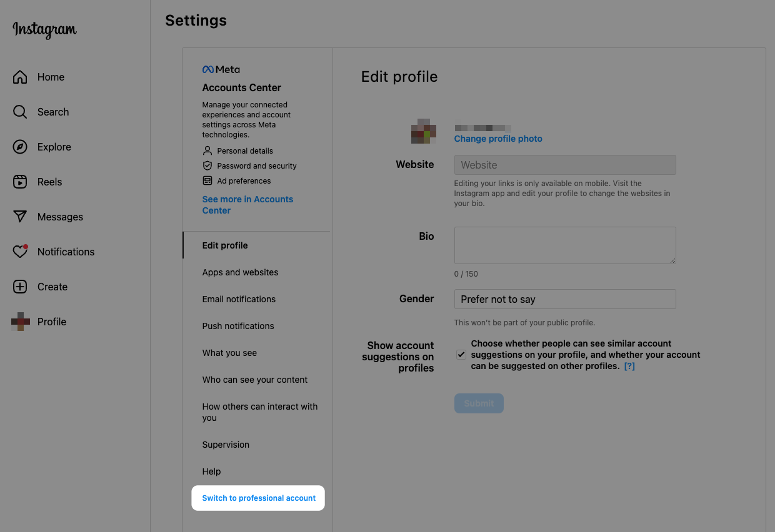The height and width of the screenshot is (532, 775).
Task: Click the profile photo thumbnail
Action: coord(424,131)
